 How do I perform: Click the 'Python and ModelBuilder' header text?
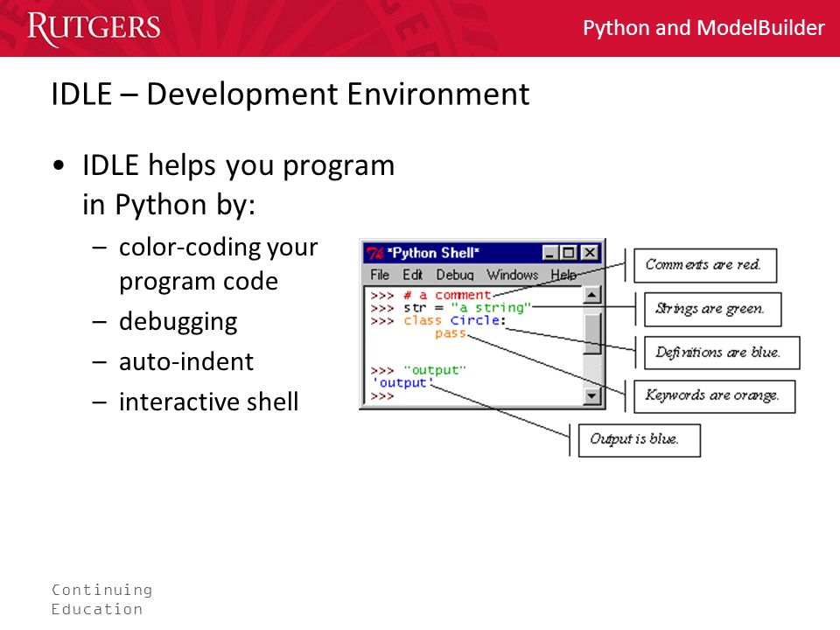click(703, 28)
